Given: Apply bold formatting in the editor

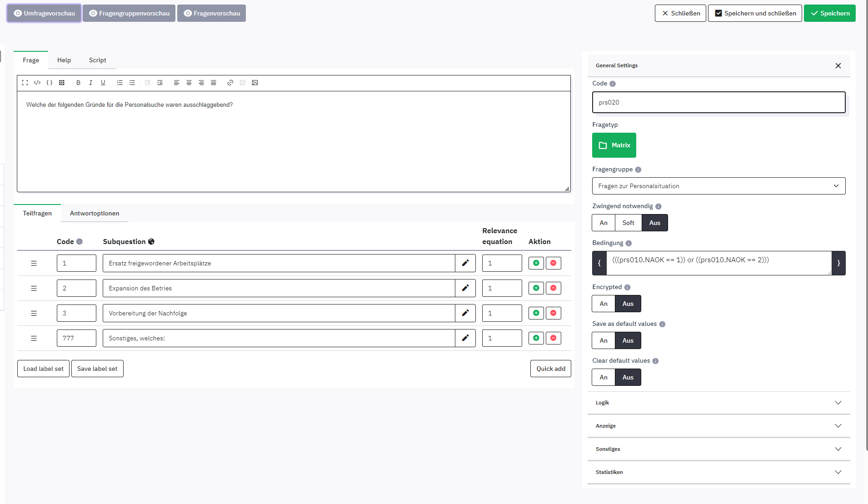Looking at the screenshot, I should tap(78, 83).
